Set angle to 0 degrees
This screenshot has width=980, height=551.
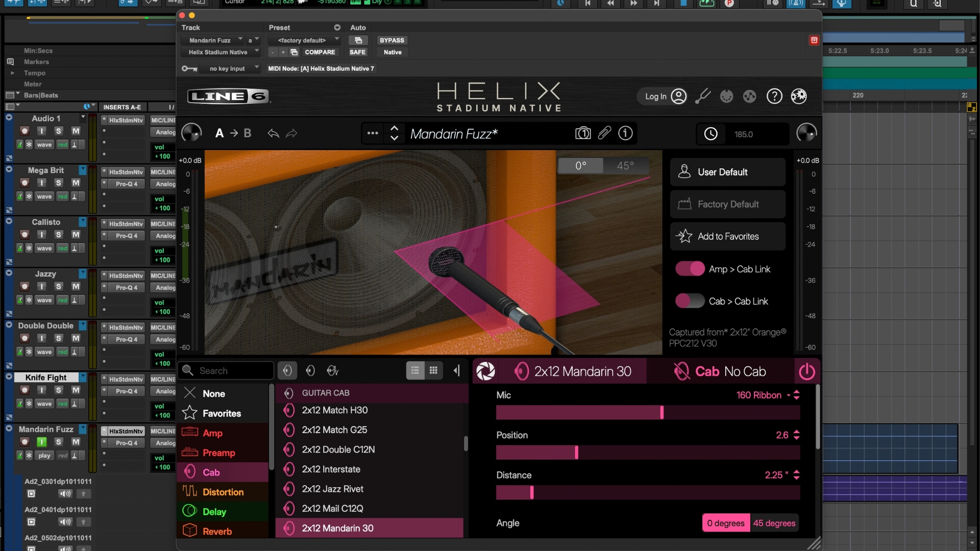tap(726, 523)
